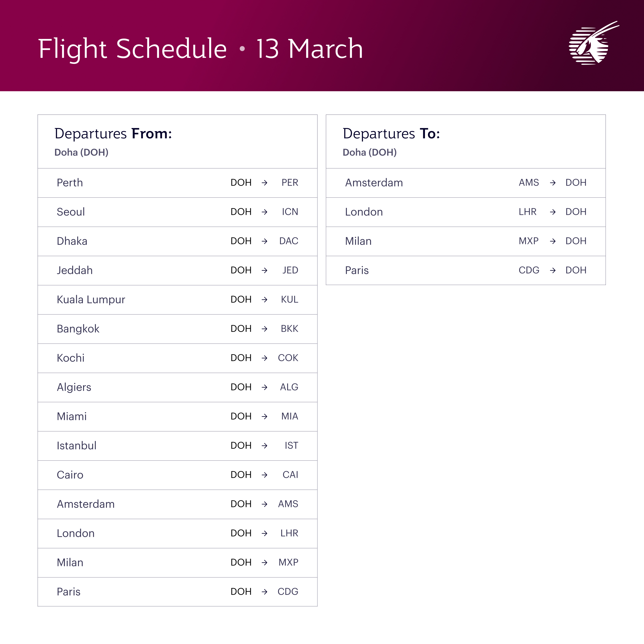This screenshot has height=644, width=644.
Task: Click the arrow beside AMS to DOH
Action: tap(553, 183)
